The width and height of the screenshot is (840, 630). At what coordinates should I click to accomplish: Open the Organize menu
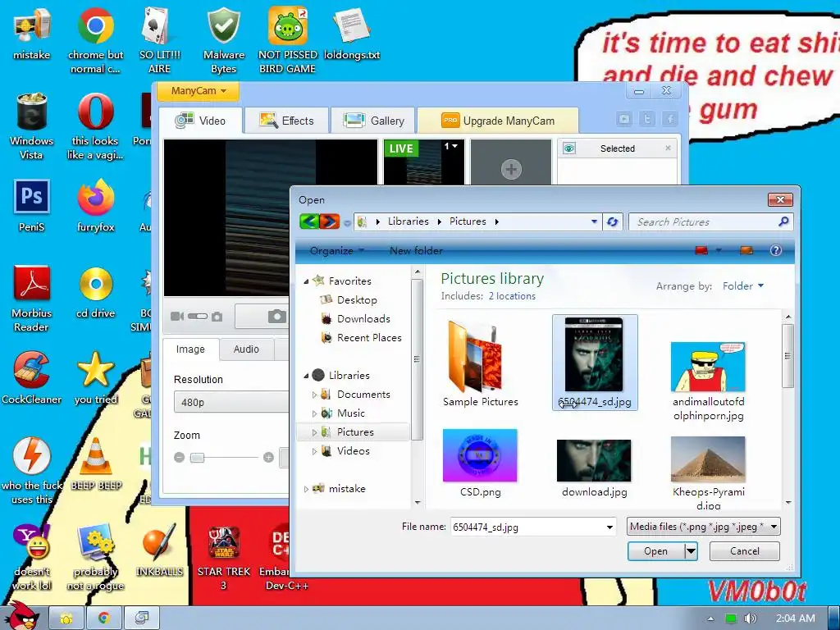(336, 251)
